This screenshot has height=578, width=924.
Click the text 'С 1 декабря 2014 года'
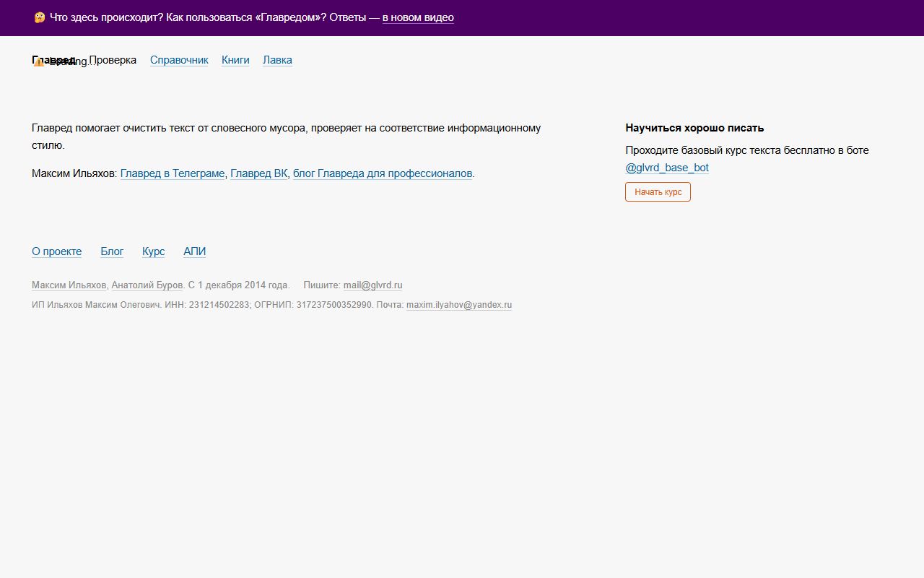point(237,285)
